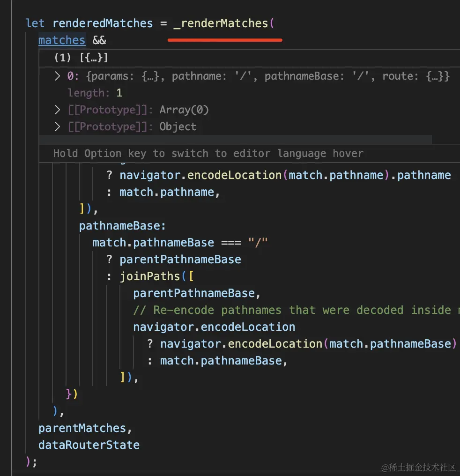
Task: Click the 'Re-encode pathnames' comment line
Action: tap(296, 310)
